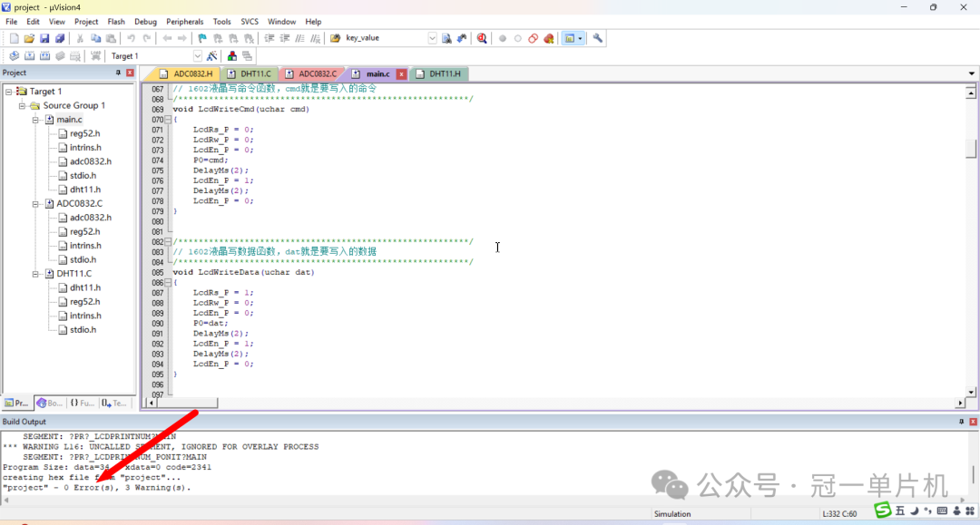
Task: Click the editor horizontal scrollbar right arrow
Action: [x=960, y=403]
